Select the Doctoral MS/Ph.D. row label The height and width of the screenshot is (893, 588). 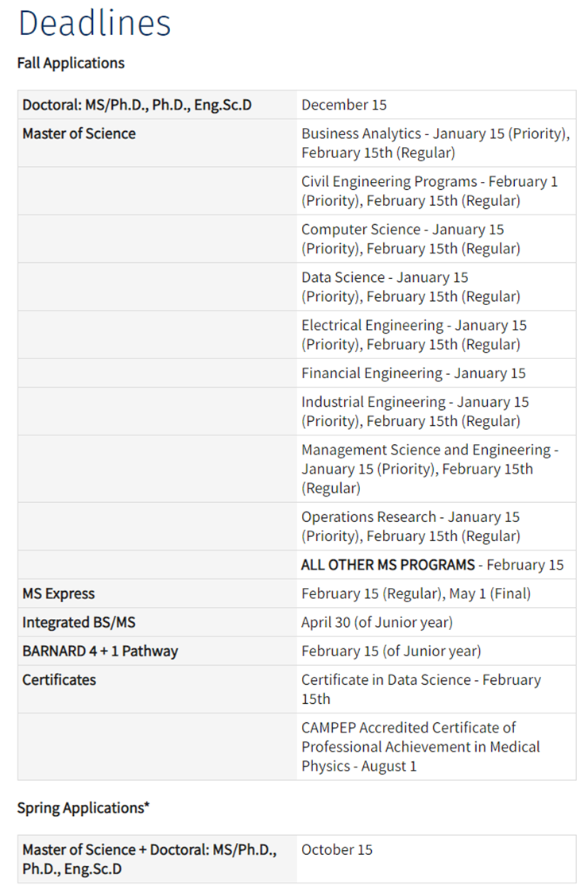[x=137, y=105]
